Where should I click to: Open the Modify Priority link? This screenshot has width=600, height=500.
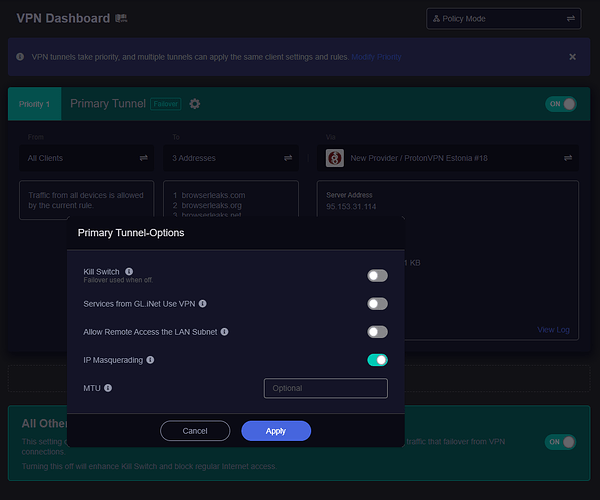click(x=376, y=57)
